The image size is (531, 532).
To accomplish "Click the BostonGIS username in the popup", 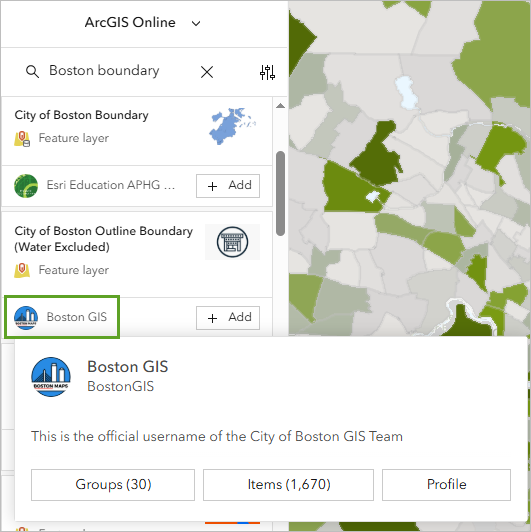I will point(120,386).
